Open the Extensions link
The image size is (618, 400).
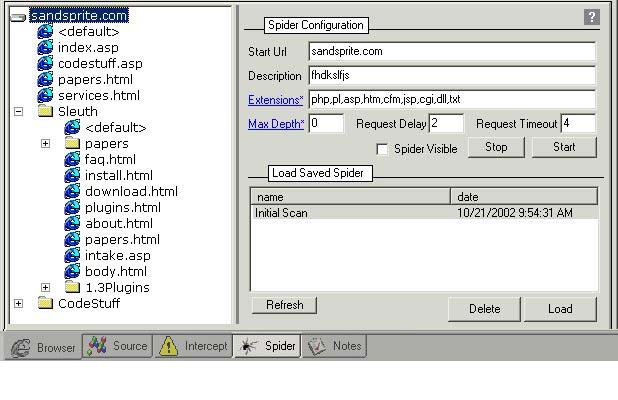coord(275,100)
